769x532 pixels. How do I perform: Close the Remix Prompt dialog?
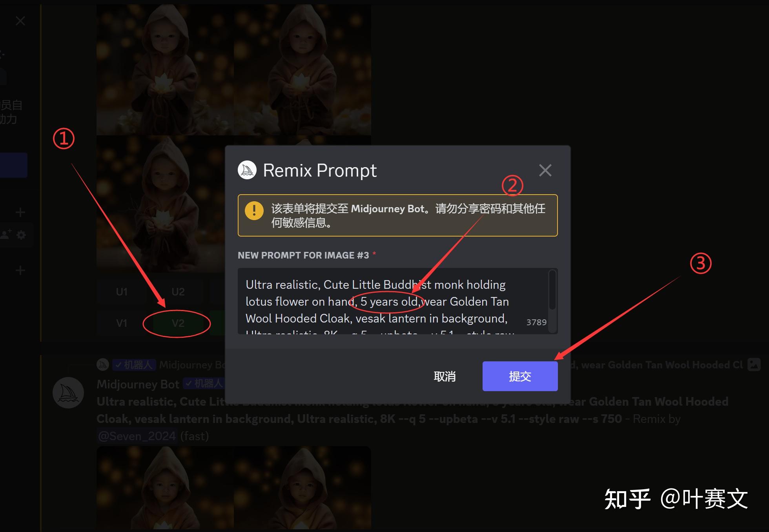545,170
